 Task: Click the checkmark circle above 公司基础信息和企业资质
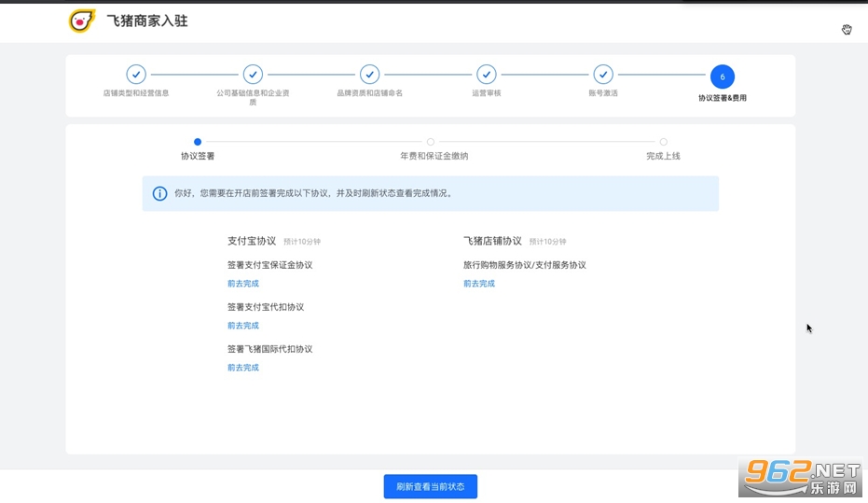click(x=253, y=75)
